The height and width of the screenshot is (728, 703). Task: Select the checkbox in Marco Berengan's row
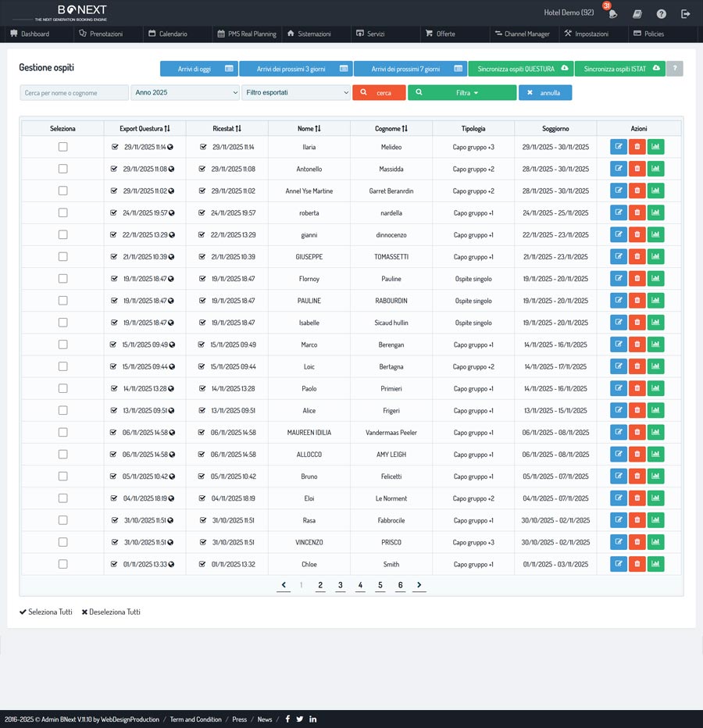point(62,344)
